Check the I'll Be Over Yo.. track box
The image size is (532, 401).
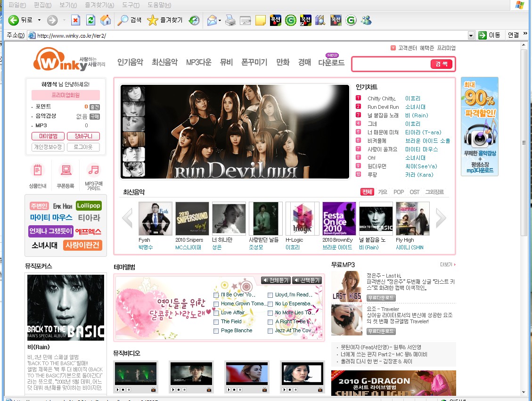216,295
